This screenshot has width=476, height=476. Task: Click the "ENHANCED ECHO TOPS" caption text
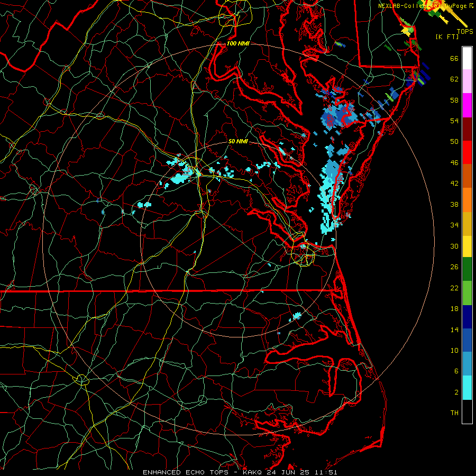(186, 472)
